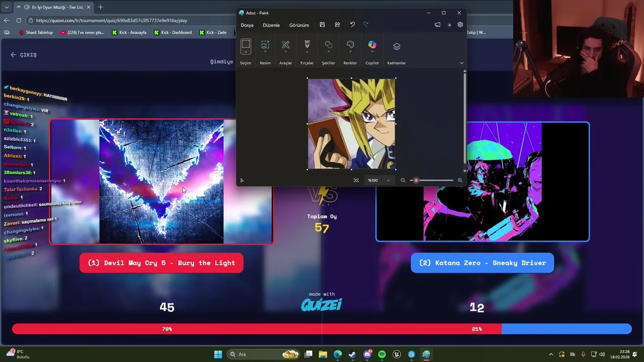Zoom in with the plus magnifier in Paint
644x362 pixels.
tap(460, 180)
